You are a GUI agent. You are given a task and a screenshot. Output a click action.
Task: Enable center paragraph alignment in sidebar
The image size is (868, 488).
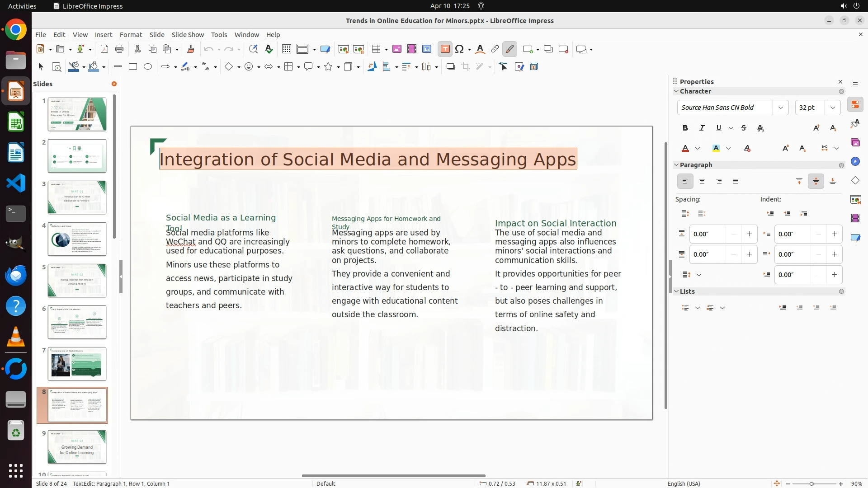coord(702,182)
